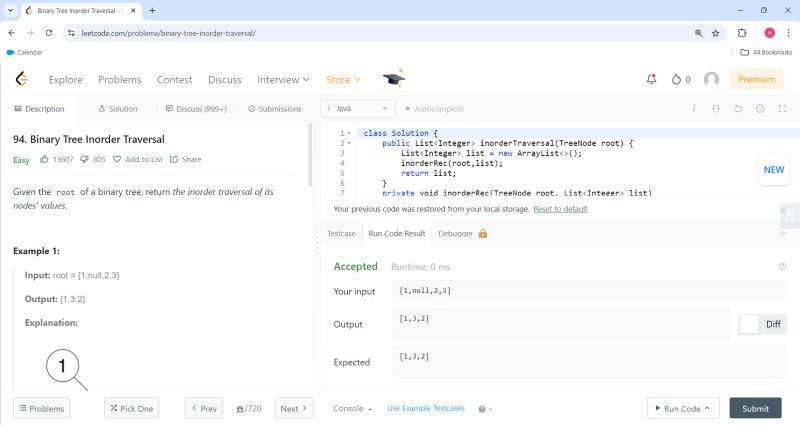The image size is (800, 425).
Task: Click the thumbs up like icon
Action: pos(44,159)
